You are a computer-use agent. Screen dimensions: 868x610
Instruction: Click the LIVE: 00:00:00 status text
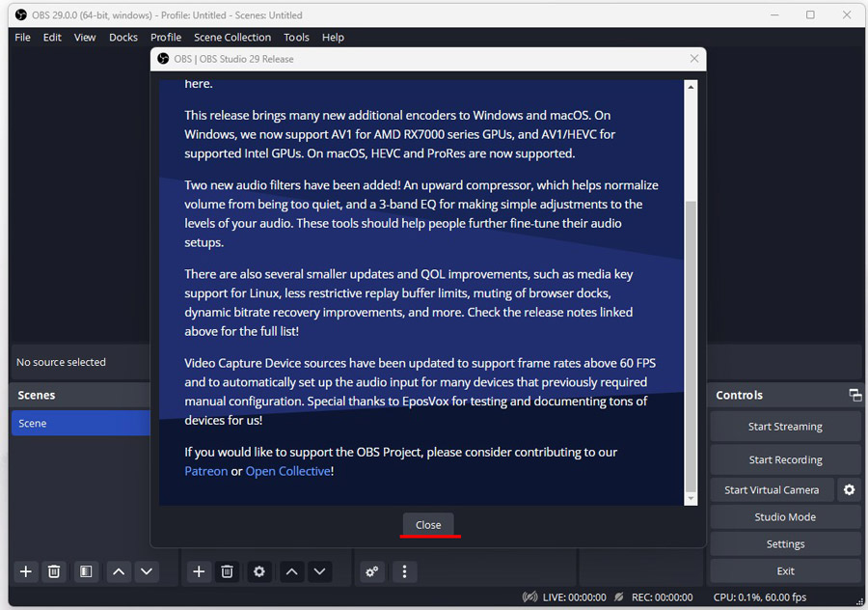tap(574, 597)
